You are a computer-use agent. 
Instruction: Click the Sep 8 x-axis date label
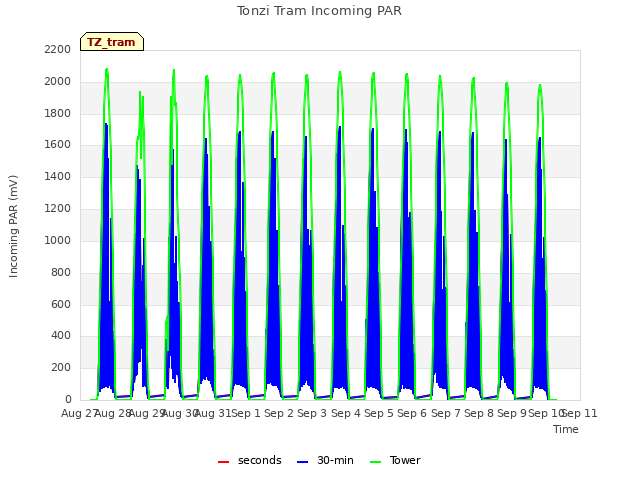pyautogui.click(x=479, y=413)
